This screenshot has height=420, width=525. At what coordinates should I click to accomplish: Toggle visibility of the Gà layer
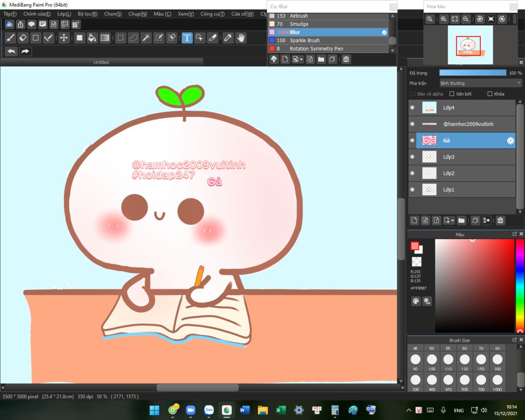click(x=412, y=141)
